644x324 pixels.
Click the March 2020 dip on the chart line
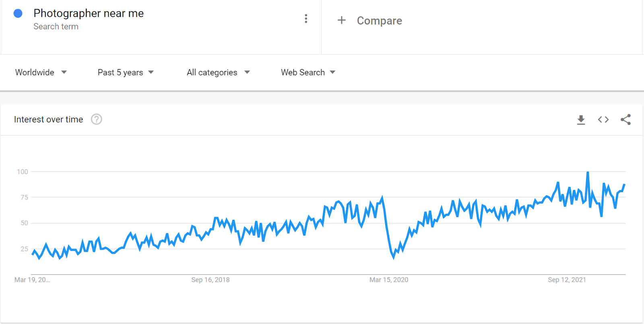click(x=393, y=257)
